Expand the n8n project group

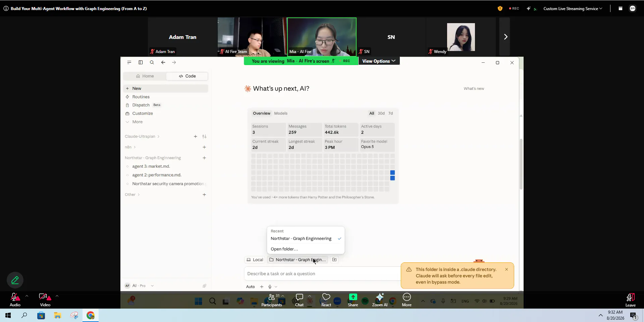pyautogui.click(x=130, y=147)
